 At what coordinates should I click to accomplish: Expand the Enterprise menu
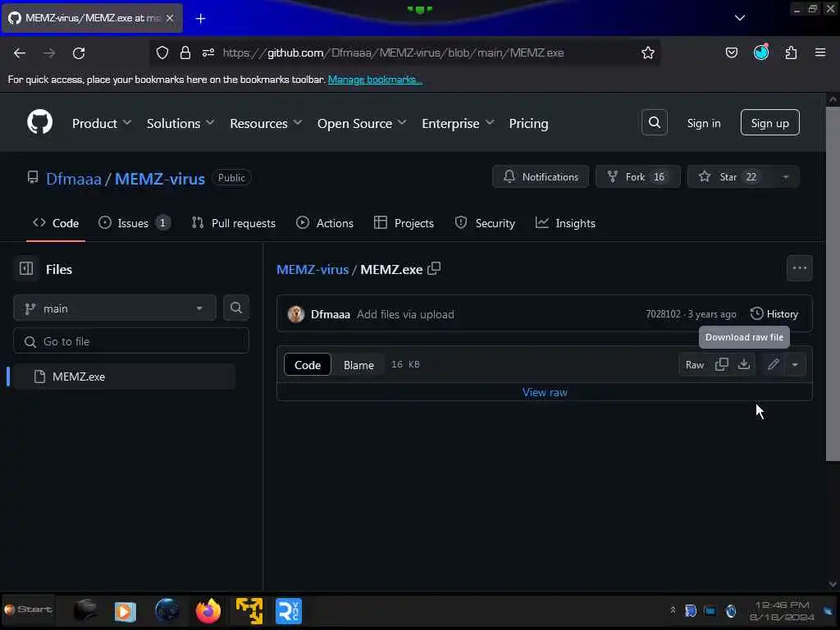(458, 123)
